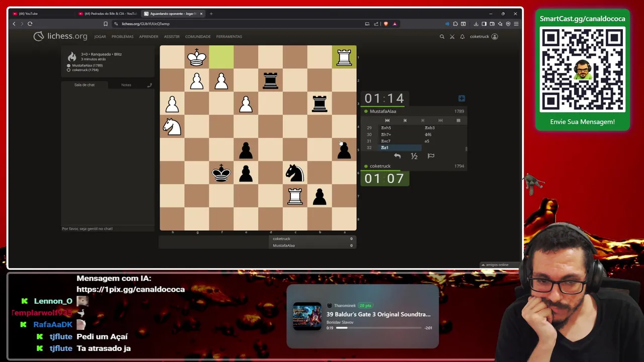Open browser downloads icon
This screenshot has height=362, width=644.
pos(476,24)
